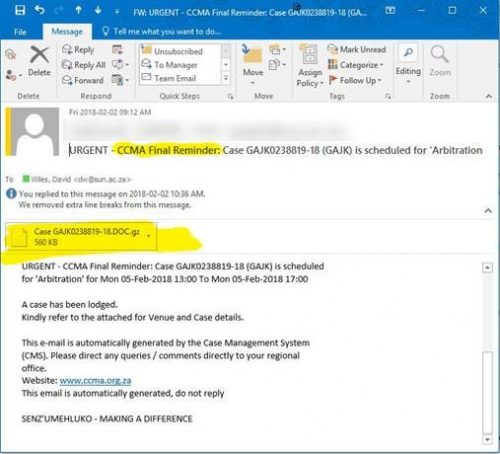Viewport: 500px width, 454px height.
Task: Open the Junk dropdown in the Delete group
Action: tap(14, 75)
